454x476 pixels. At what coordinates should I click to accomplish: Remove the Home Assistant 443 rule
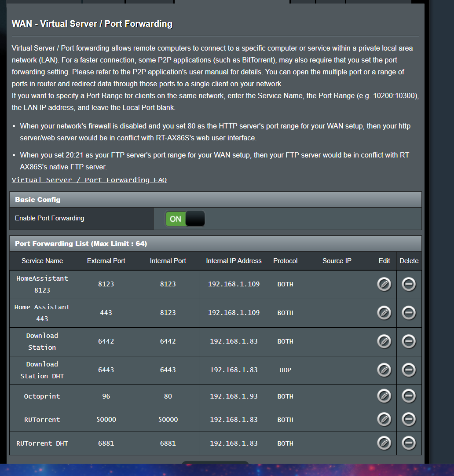coord(409,313)
